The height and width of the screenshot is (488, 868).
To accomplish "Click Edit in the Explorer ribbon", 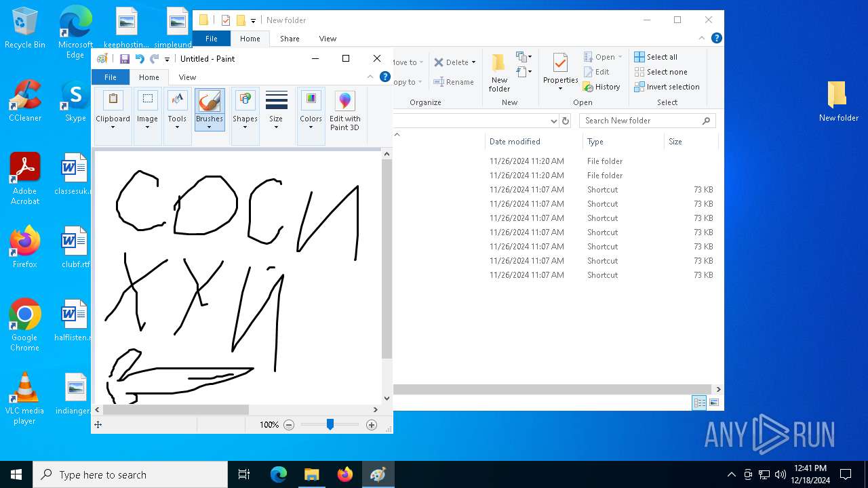I will tap(596, 72).
